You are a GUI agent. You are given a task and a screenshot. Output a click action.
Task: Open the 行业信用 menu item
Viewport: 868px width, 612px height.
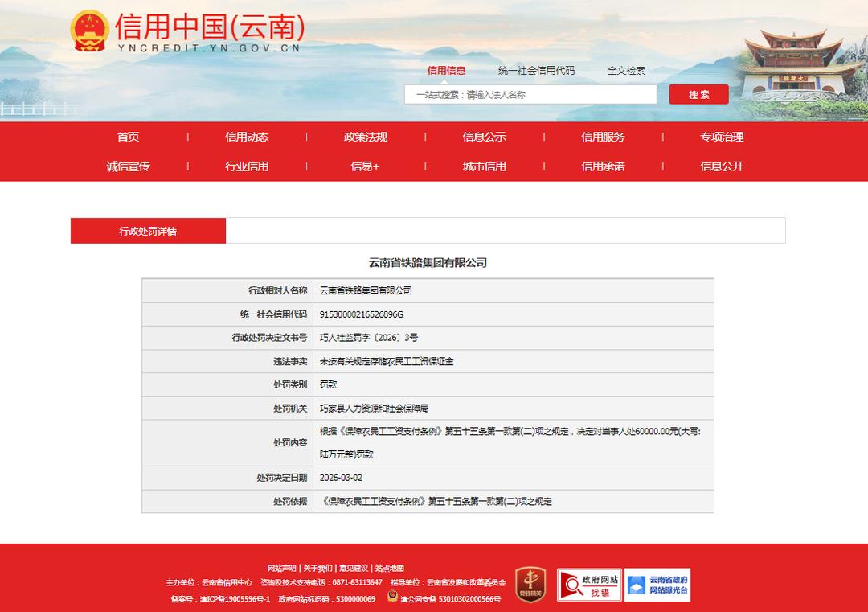(x=247, y=166)
